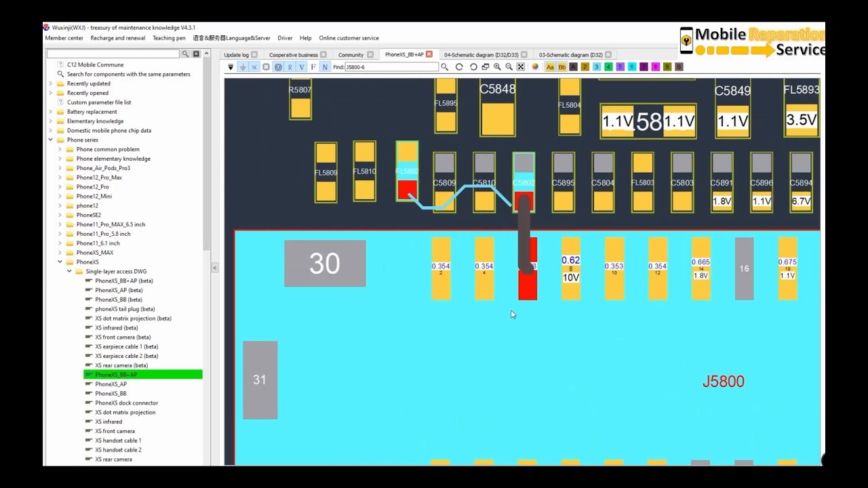Click the Find text field

coord(391,67)
